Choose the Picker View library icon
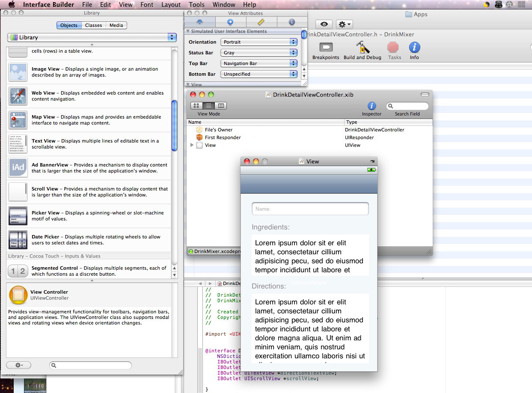This screenshot has height=393, width=532. (18, 216)
